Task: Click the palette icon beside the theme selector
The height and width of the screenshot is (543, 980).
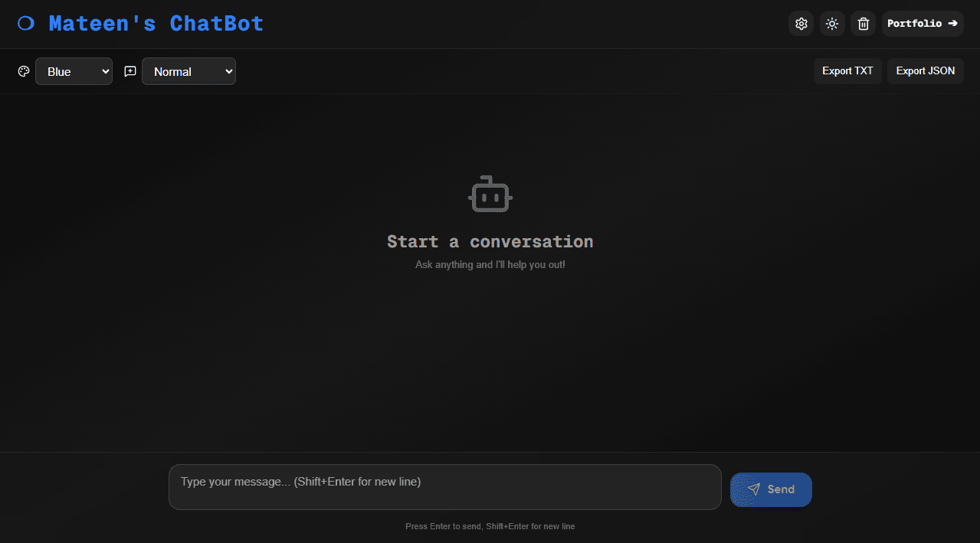Action: [x=23, y=70]
